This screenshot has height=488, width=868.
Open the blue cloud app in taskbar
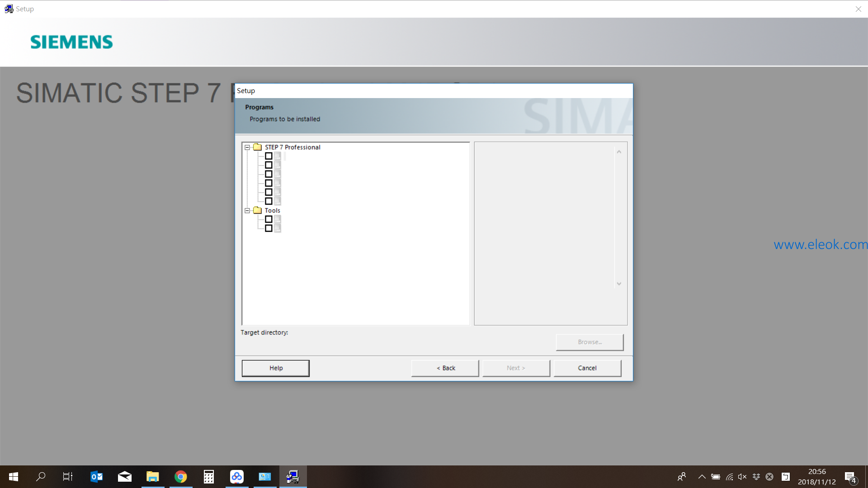(237, 477)
